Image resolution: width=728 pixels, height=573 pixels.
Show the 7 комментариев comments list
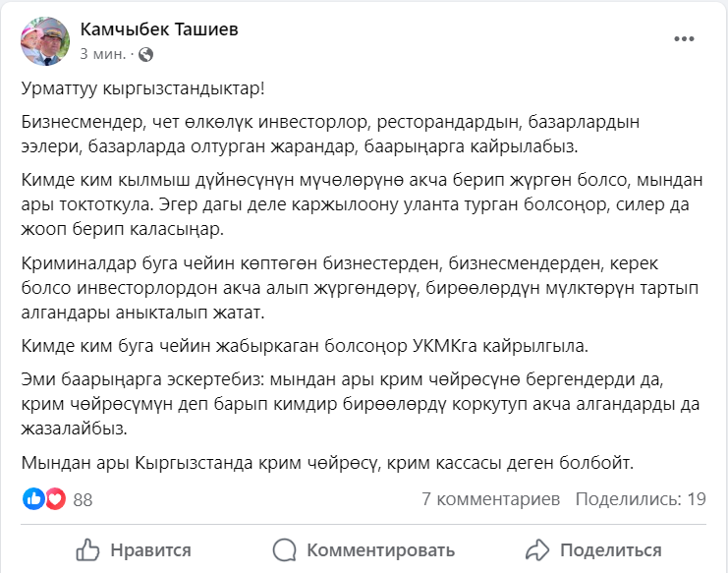tap(490, 499)
